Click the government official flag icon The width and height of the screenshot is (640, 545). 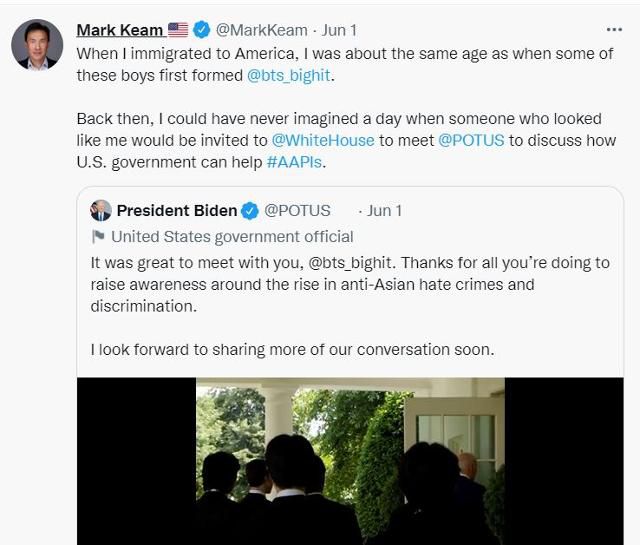click(x=99, y=237)
